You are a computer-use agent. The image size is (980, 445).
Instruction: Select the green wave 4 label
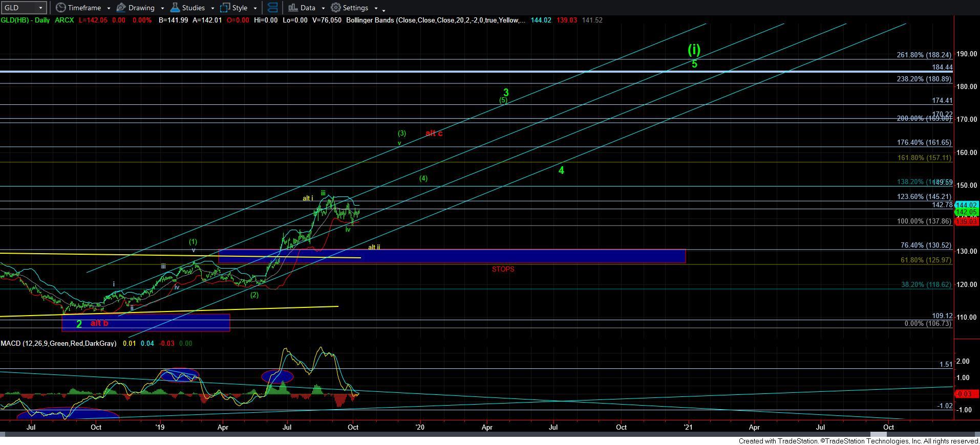[x=561, y=171]
